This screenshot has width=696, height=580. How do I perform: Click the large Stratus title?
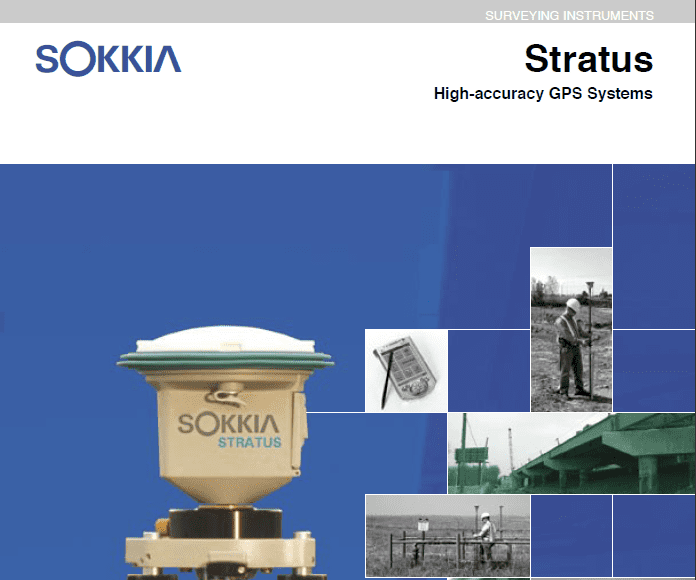point(588,59)
